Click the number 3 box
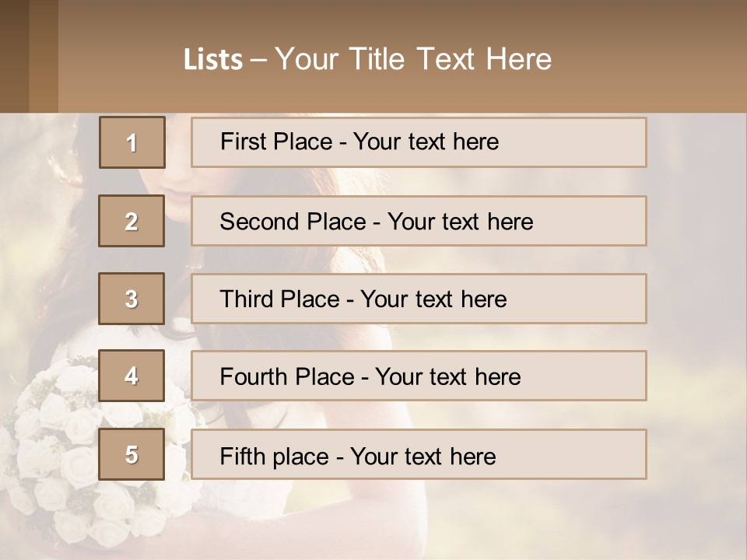Screen dimensions: 747x560 [132, 299]
